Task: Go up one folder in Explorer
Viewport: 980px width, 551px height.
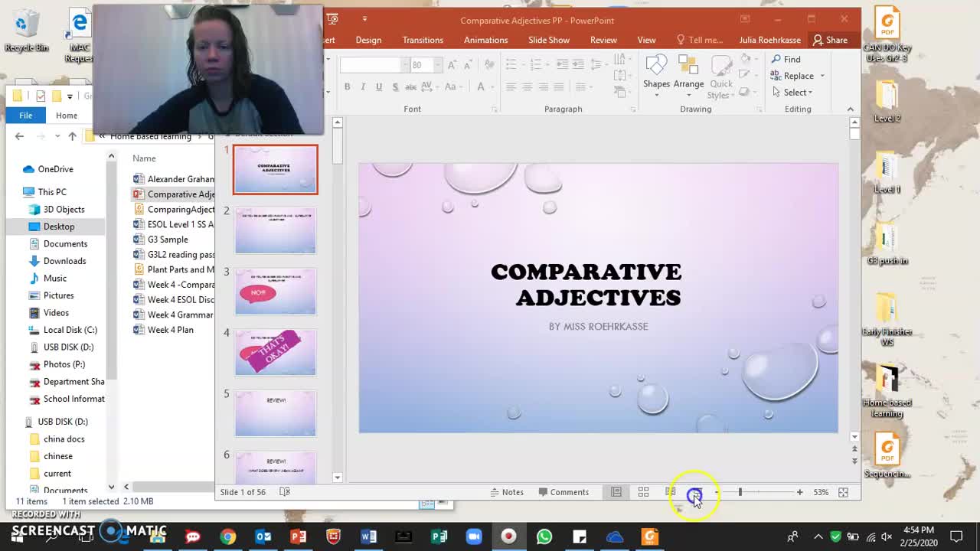Action: (72, 136)
